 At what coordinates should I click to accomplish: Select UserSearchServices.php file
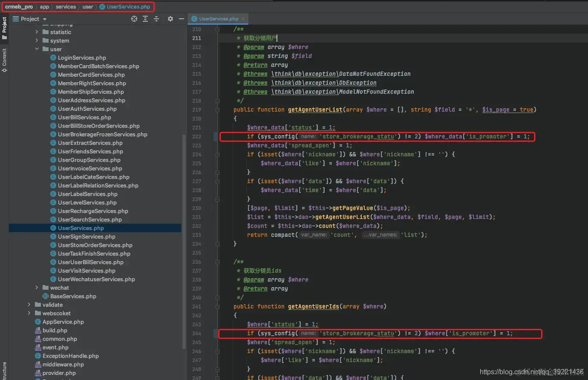[90, 219]
